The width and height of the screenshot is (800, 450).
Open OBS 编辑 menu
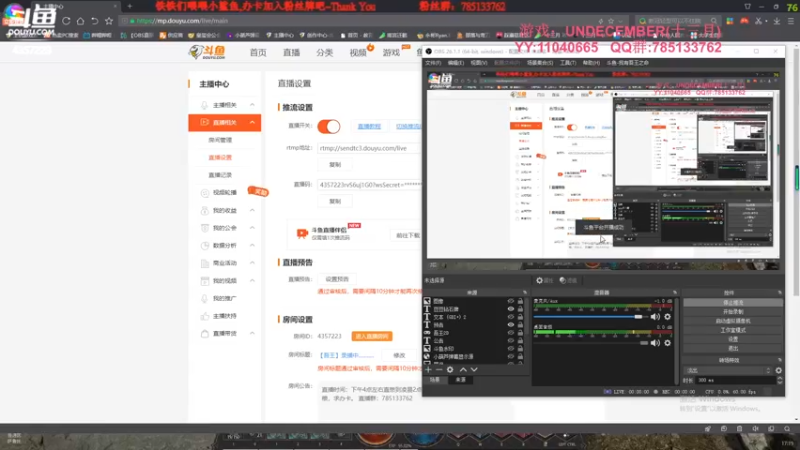coord(456,63)
